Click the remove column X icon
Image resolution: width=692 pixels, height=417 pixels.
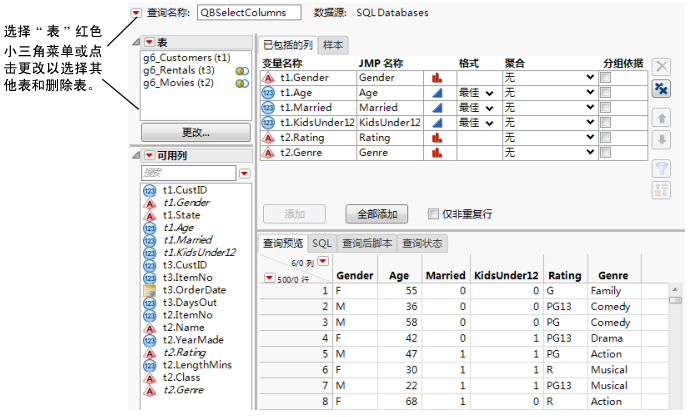tap(662, 67)
